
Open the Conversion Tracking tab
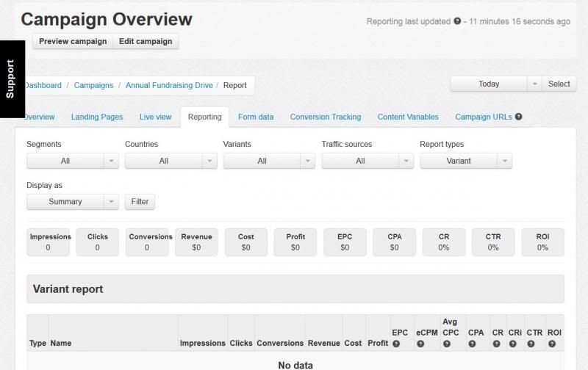click(326, 117)
